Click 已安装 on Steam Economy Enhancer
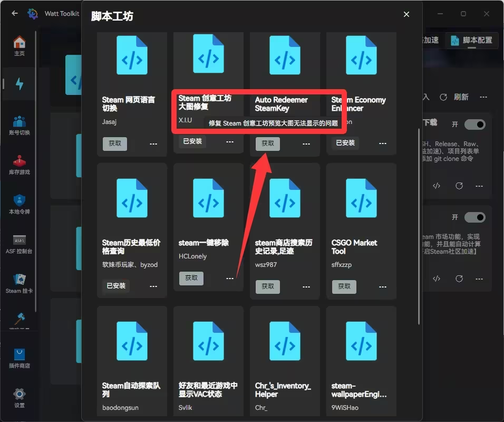Viewport: 504px width, 422px height. pyautogui.click(x=345, y=143)
